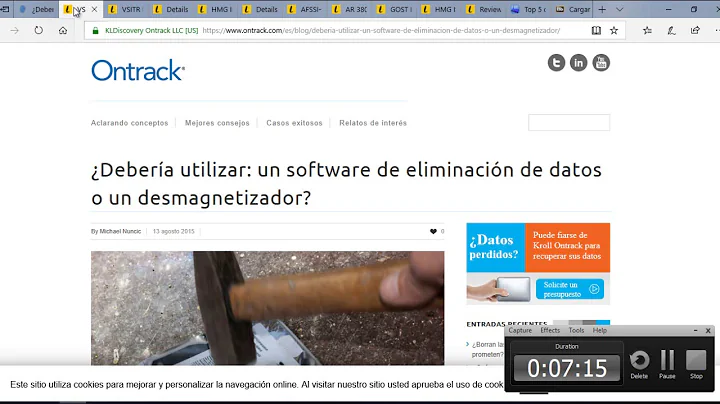The height and width of the screenshot is (404, 720).
Task: Click the 0:07:15 duration display
Action: [x=567, y=368]
